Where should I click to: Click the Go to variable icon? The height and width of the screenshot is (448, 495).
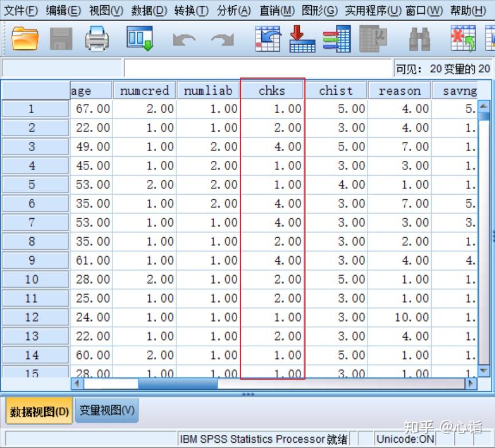(x=302, y=38)
